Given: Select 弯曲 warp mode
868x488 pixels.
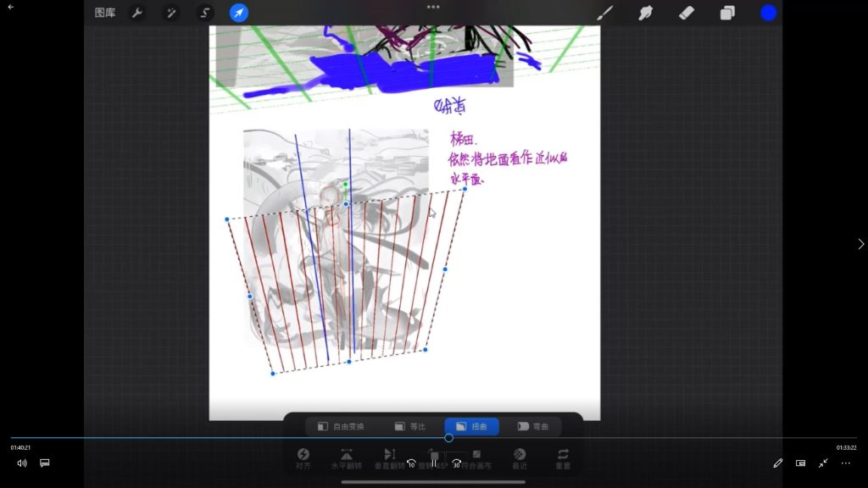Looking at the screenshot, I should [x=533, y=426].
